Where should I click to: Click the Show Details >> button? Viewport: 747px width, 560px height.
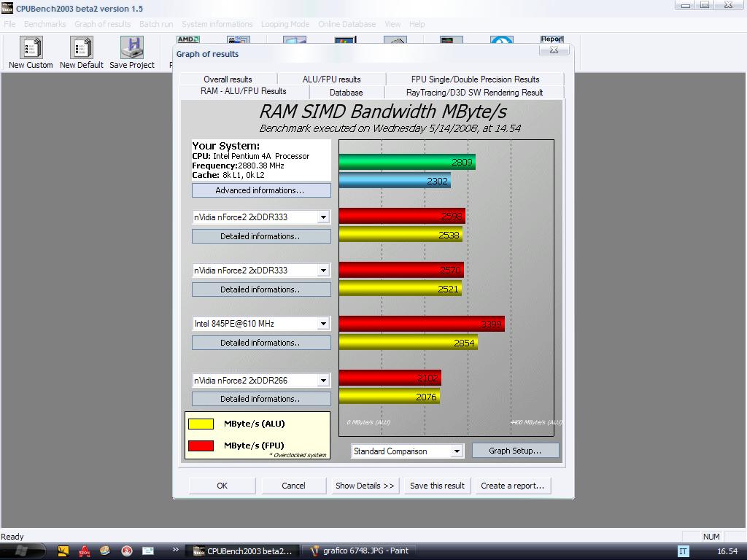pyautogui.click(x=365, y=486)
